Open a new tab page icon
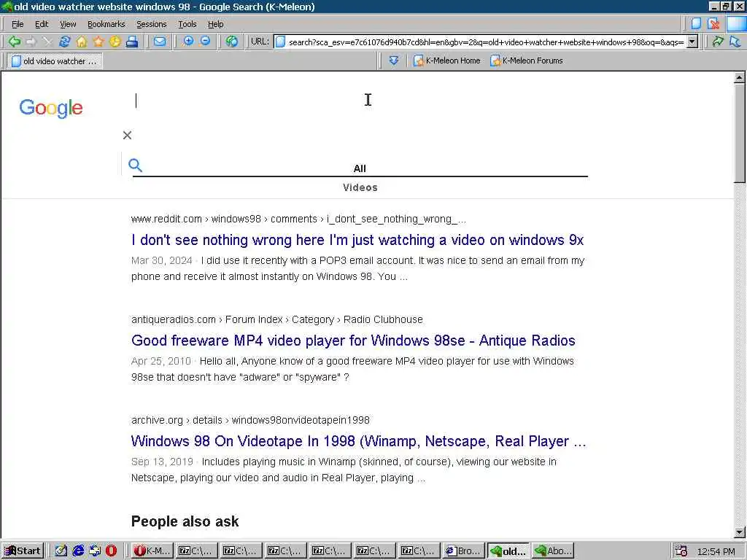Viewport: 747px width, 560px height. pos(696,24)
